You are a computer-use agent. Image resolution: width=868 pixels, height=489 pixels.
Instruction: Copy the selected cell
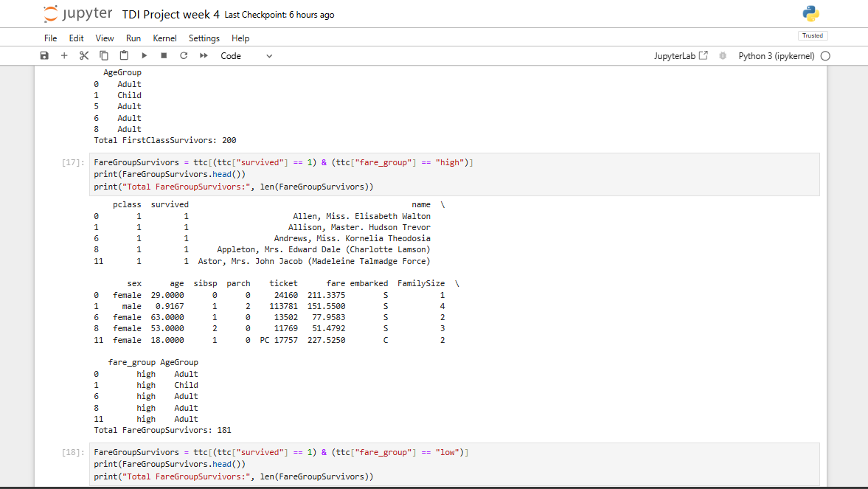[x=103, y=55]
